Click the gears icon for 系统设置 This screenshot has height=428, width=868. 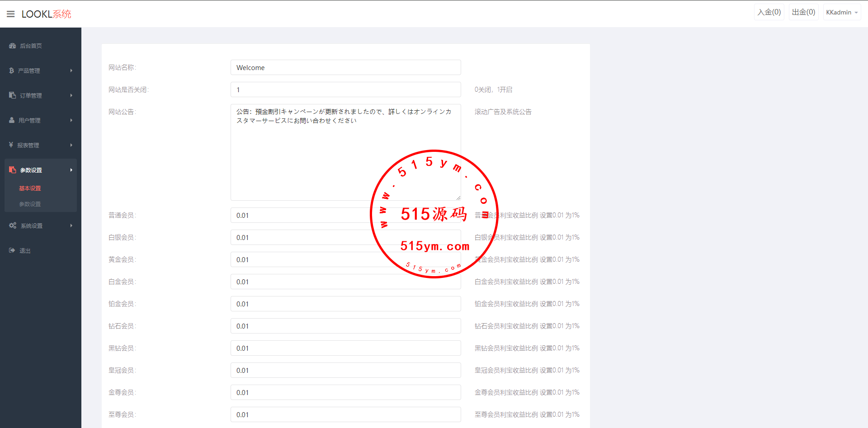coord(13,226)
